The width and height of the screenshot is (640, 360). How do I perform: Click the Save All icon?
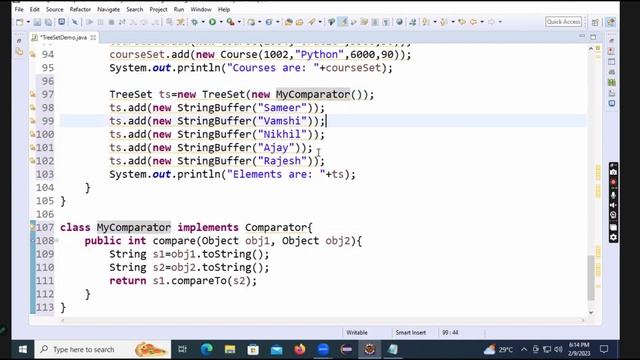pos(48,22)
